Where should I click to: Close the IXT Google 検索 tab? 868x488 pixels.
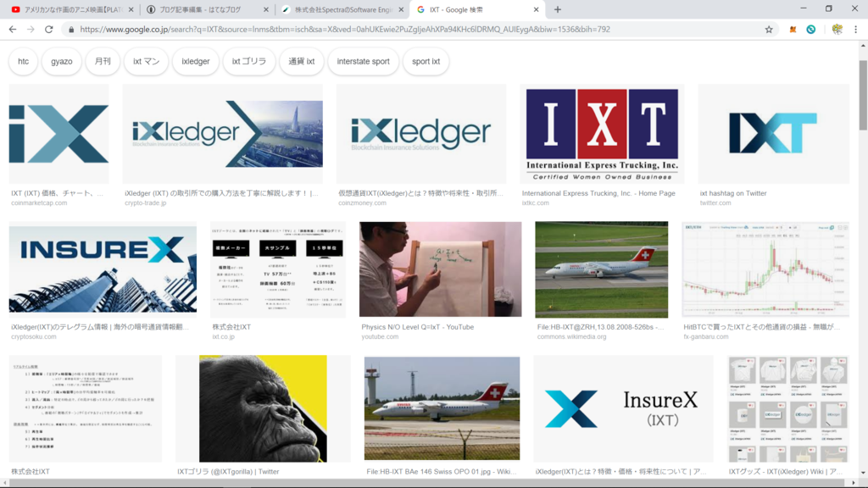point(536,9)
